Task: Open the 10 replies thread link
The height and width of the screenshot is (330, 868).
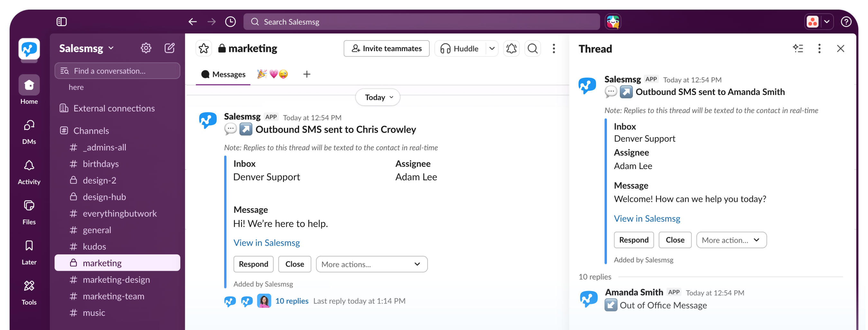Action: coord(292,301)
